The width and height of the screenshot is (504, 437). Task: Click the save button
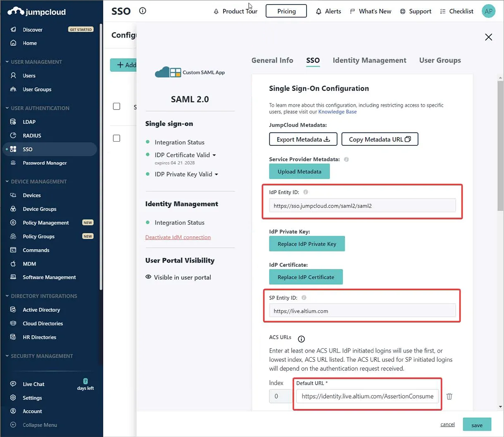(x=477, y=425)
